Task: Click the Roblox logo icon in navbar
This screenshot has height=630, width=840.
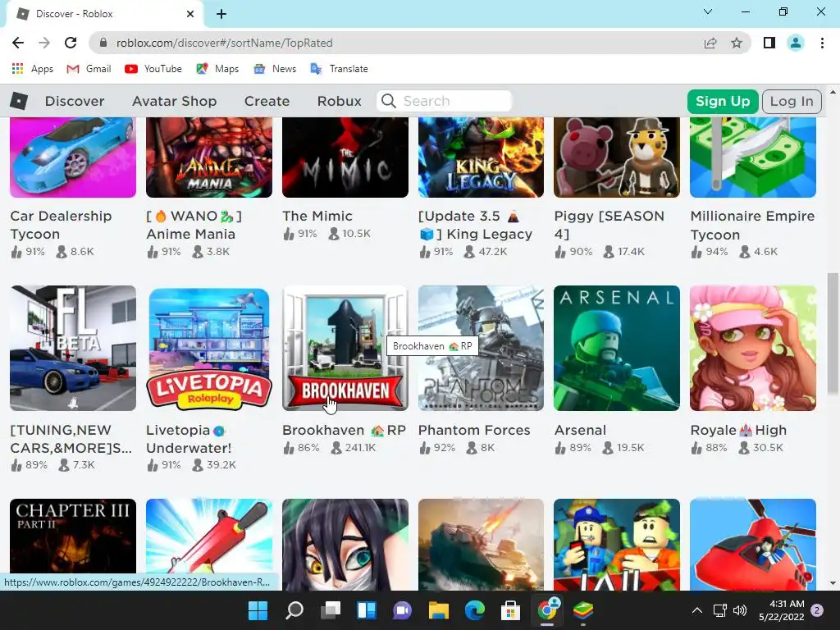Action: (x=19, y=101)
